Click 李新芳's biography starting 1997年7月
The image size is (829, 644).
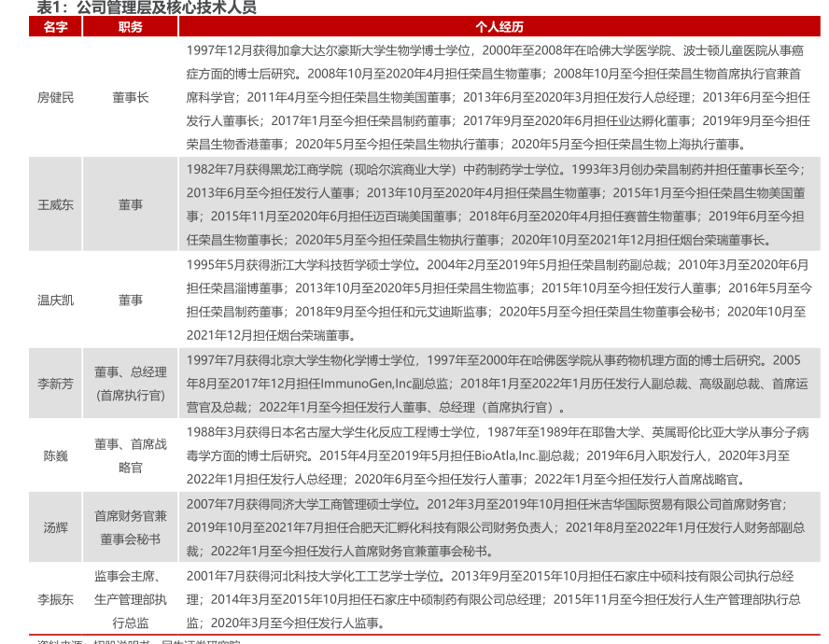[497, 384]
